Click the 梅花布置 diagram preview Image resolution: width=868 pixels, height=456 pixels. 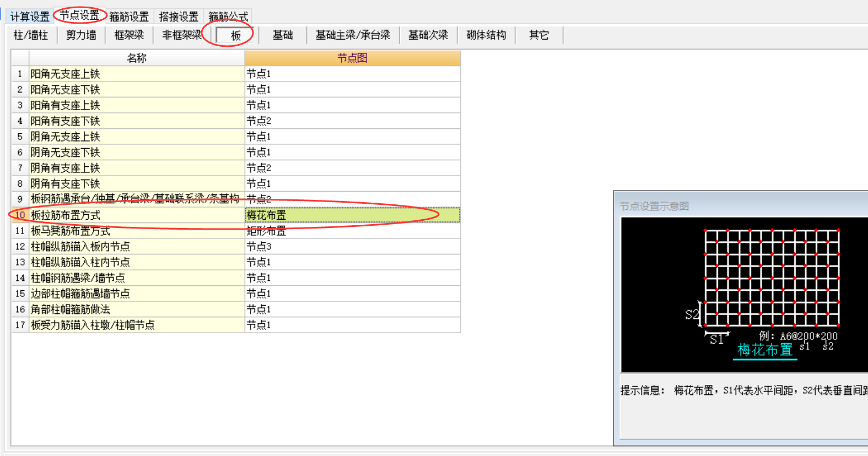745,295
